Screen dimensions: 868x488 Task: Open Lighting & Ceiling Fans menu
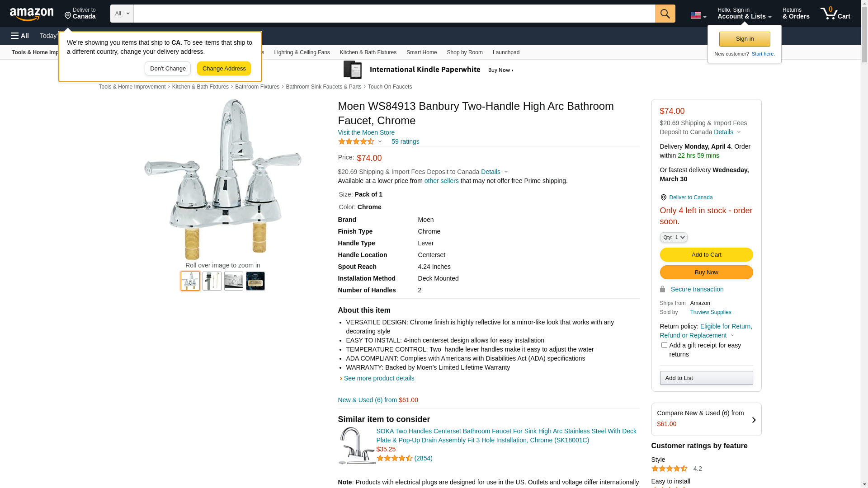pyautogui.click(x=302, y=52)
